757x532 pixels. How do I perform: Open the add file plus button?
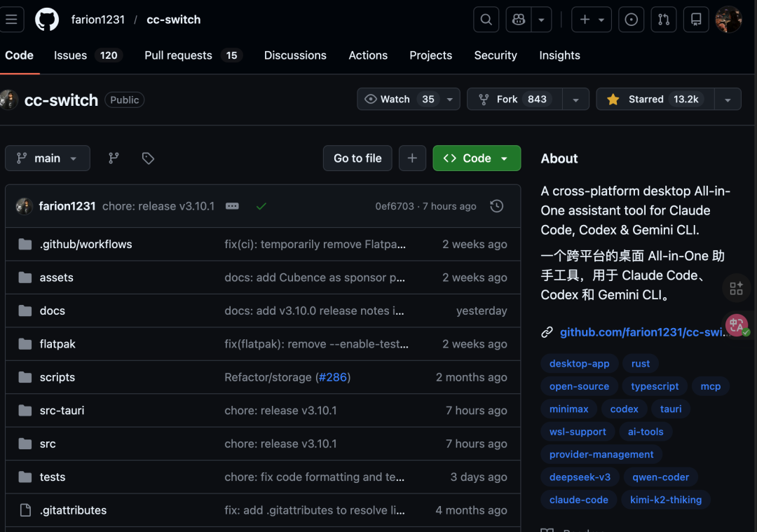[x=412, y=158]
